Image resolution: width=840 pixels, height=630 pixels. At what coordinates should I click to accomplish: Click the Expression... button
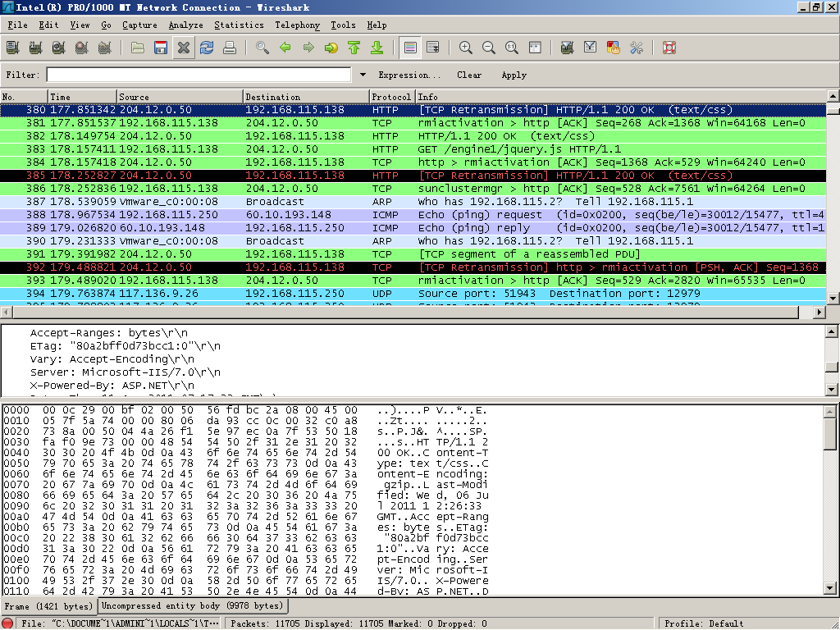(x=409, y=75)
